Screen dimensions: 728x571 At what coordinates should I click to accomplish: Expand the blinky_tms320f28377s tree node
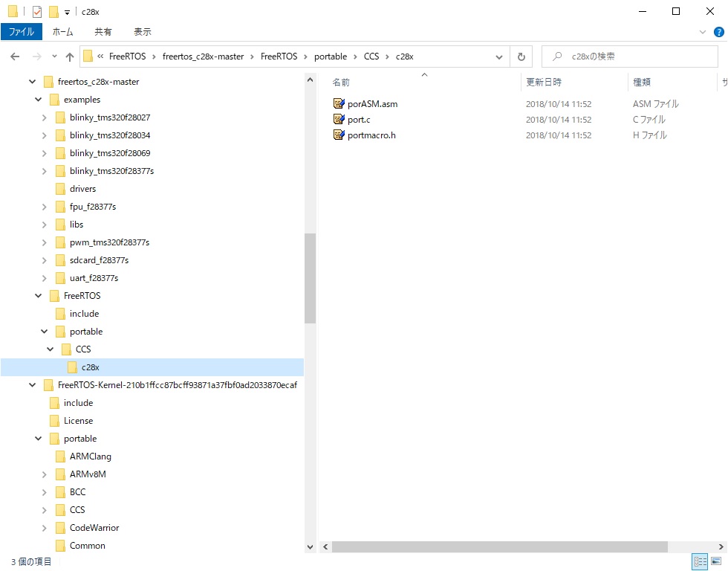[x=44, y=171]
